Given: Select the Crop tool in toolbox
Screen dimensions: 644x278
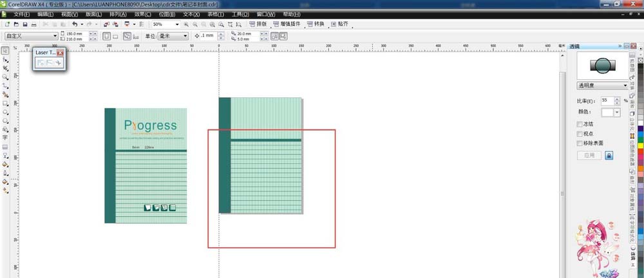Looking at the screenshot, I should pyautogui.click(x=5, y=68).
